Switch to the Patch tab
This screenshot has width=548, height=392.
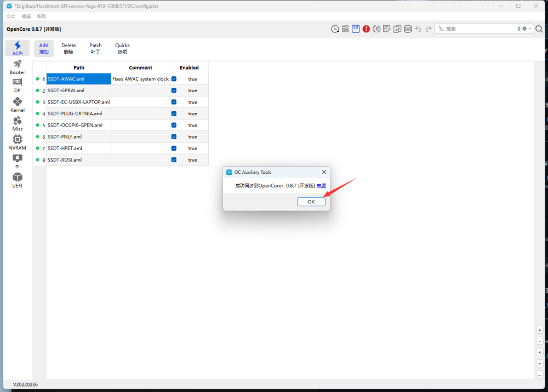(x=95, y=49)
